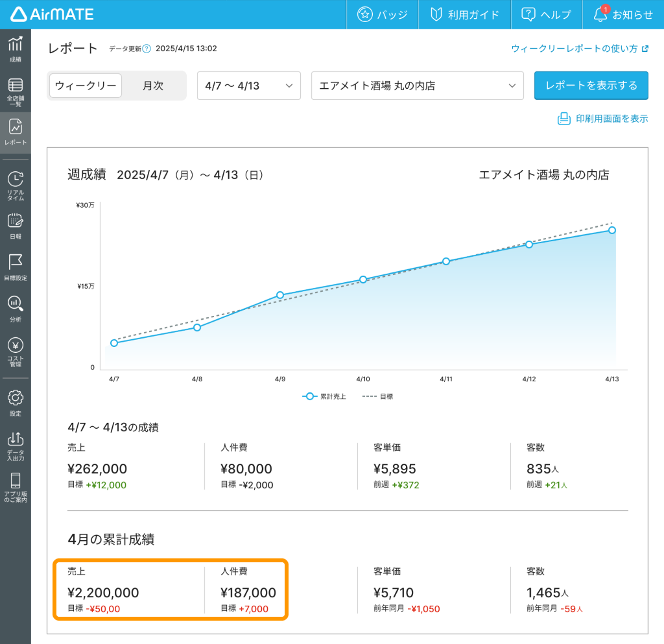Open the お知らせ header menu
Viewport: 664px width, 644px height.
point(623,14)
